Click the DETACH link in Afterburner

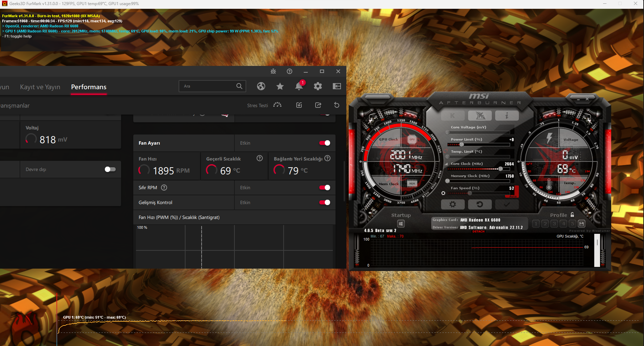tap(478, 231)
